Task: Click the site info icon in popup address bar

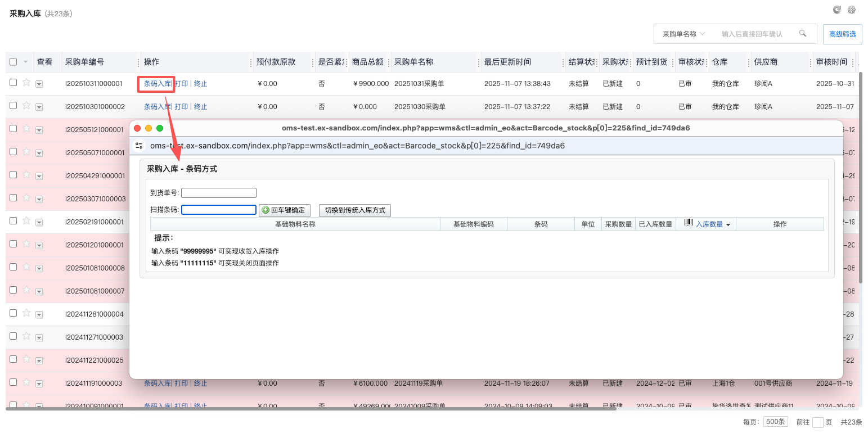Action: click(x=139, y=146)
